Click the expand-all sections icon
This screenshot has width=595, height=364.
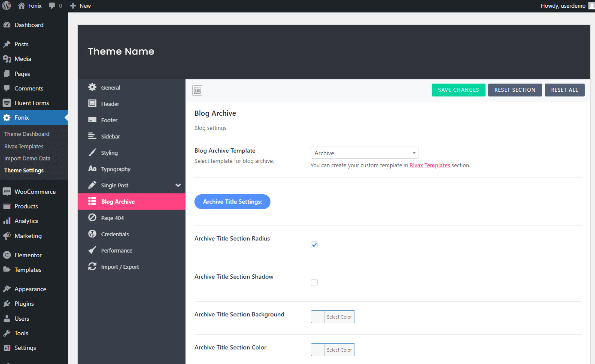[x=197, y=90]
